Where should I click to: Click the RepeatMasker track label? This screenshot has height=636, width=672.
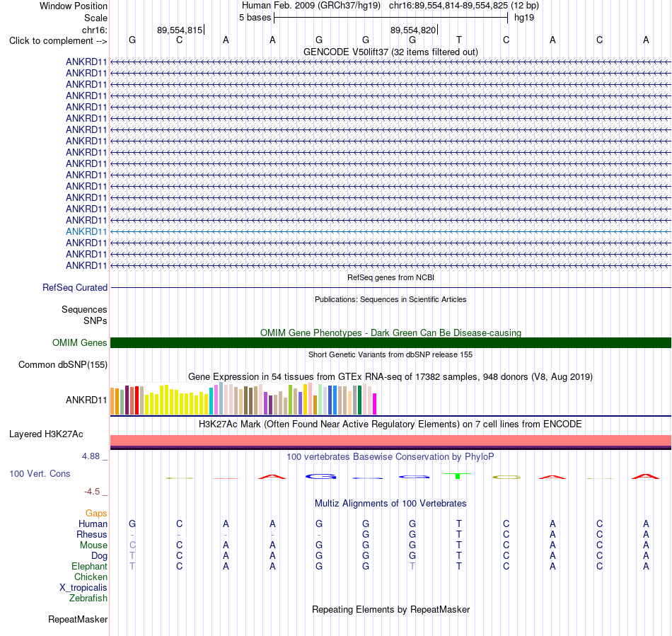tap(78, 619)
